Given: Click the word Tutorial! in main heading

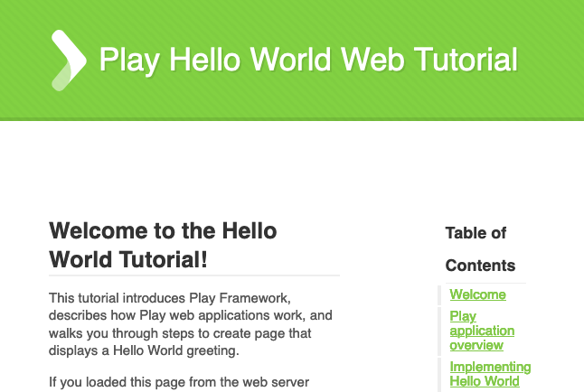Looking at the screenshot, I should click(x=164, y=260).
